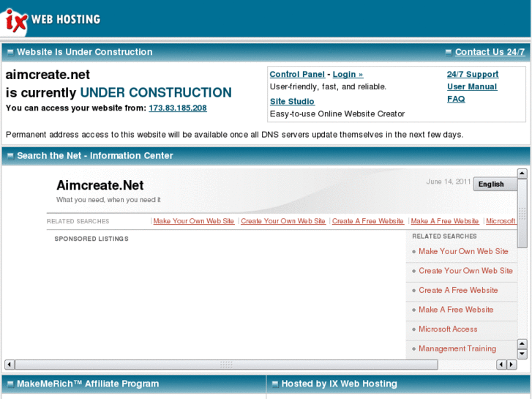Click the vertical scrollbar up arrow at the top
The image size is (532, 399).
[522, 174]
